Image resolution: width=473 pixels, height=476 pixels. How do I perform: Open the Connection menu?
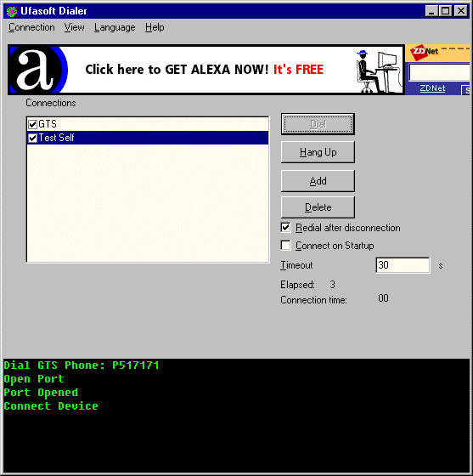(31, 27)
